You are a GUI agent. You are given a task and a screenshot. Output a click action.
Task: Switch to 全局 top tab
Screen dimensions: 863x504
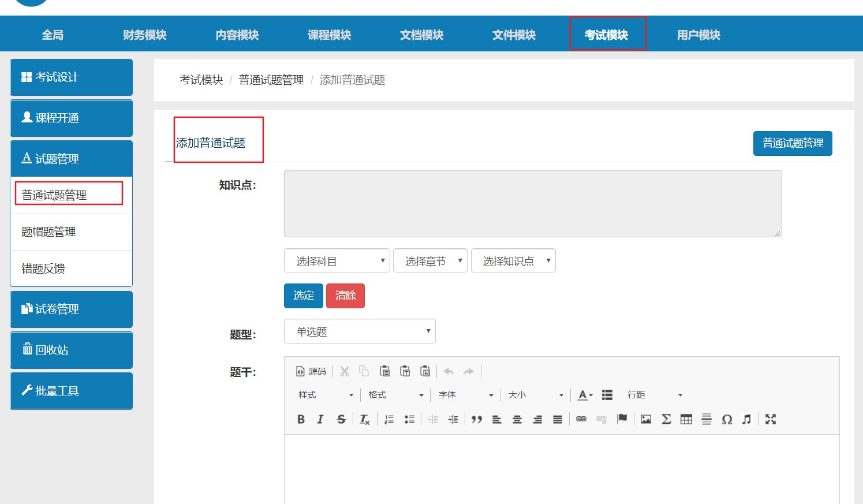pos(53,35)
